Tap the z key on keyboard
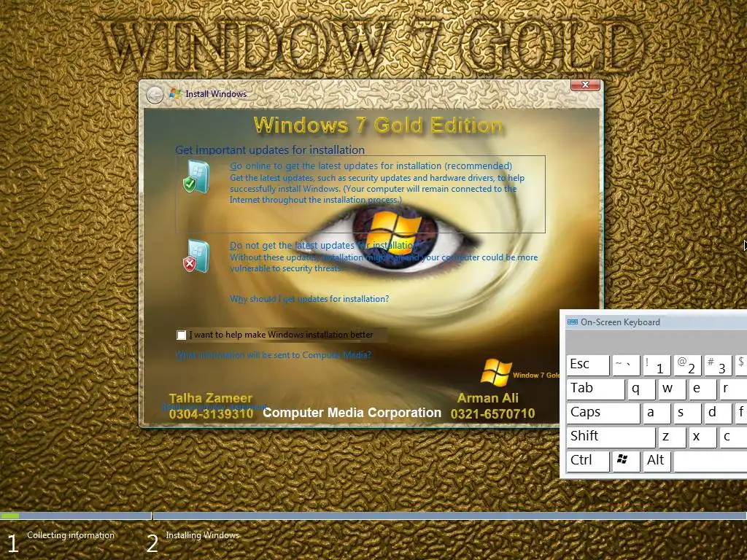The width and height of the screenshot is (747, 560). [x=672, y=437]
